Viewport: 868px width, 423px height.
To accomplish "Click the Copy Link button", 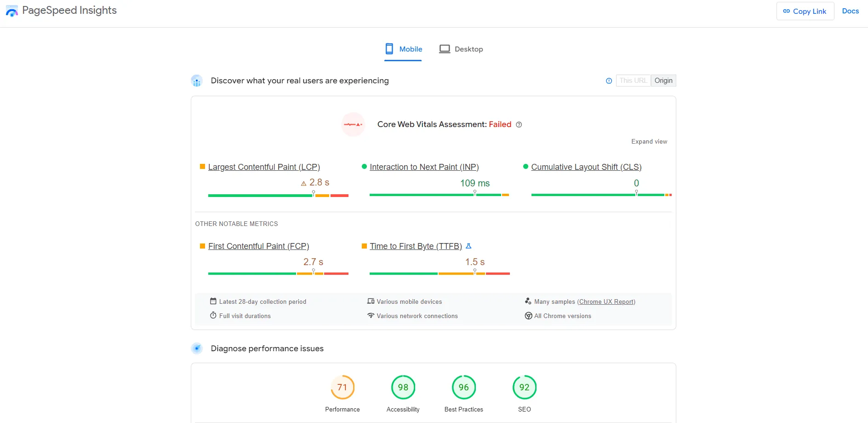I will click(805, 11).
